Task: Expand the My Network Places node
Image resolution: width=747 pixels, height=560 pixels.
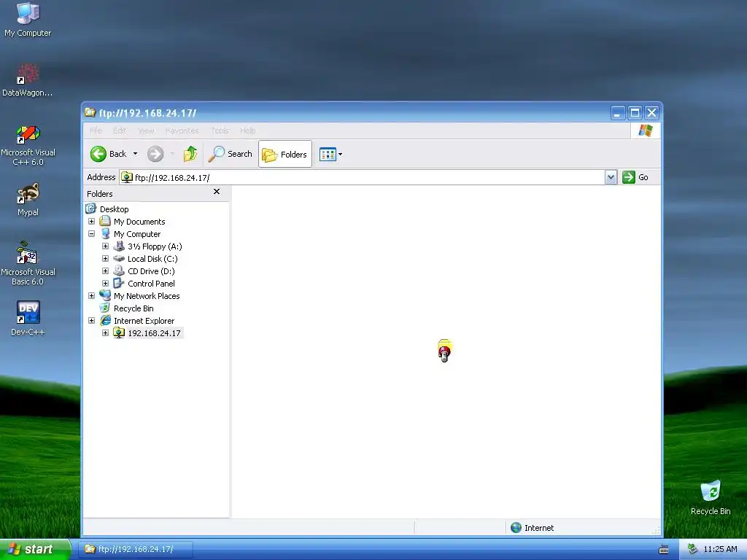Action: pos(91,296)
